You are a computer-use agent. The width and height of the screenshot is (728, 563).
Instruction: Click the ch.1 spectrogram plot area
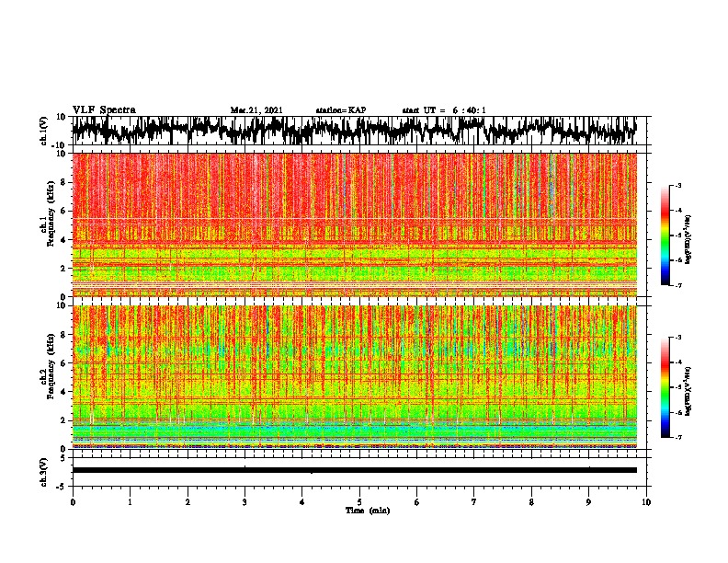355,224
